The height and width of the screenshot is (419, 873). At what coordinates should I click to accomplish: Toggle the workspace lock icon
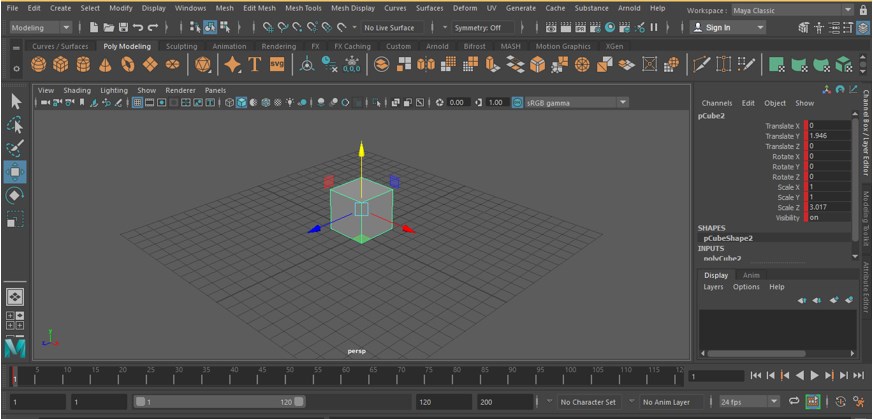tap(863, 10)
